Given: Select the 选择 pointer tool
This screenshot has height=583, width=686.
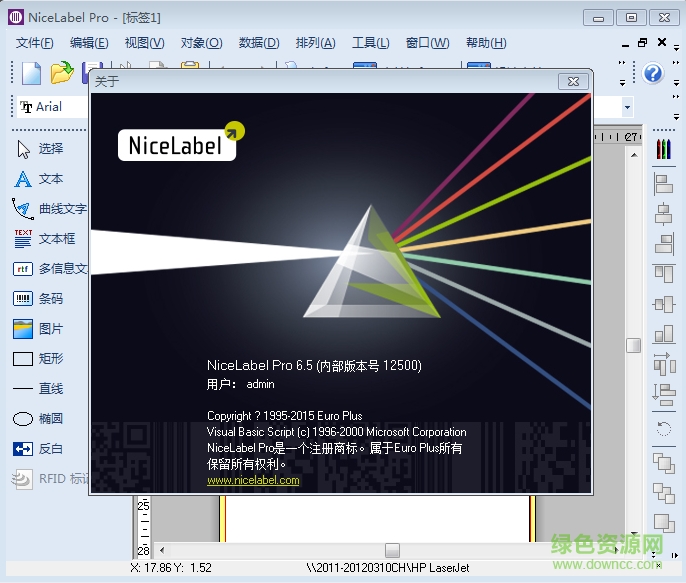Looking at the screenshot, I should [39, 149].
